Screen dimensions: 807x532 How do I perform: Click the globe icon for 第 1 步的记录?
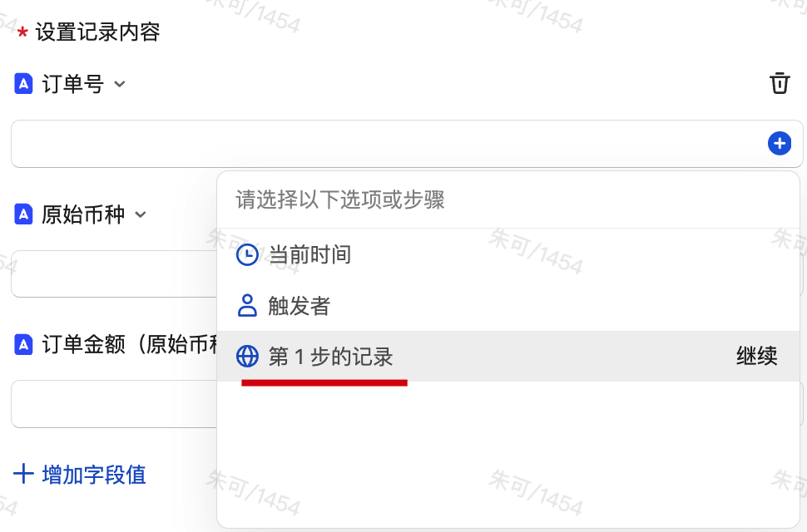click(x=247, y=357)
